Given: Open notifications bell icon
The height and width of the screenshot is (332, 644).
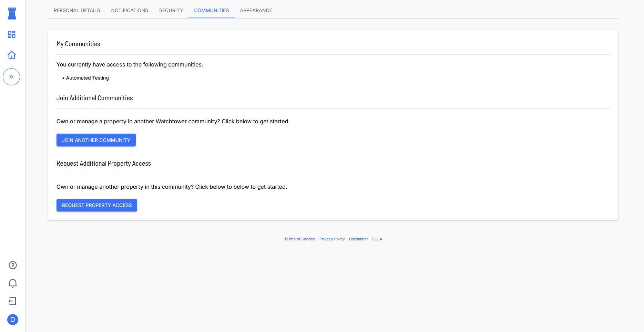Looking at the screenshot, I should pyautogui.click(x=13, y=283).
